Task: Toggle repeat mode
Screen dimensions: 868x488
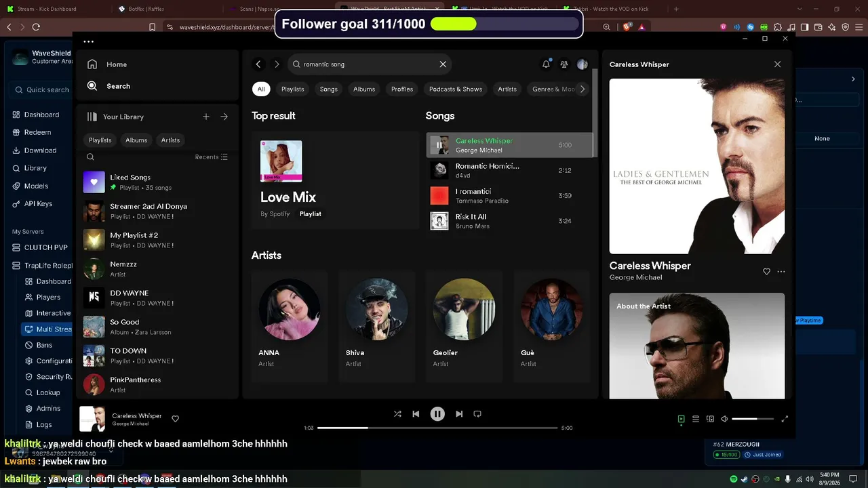Action: 477,414
